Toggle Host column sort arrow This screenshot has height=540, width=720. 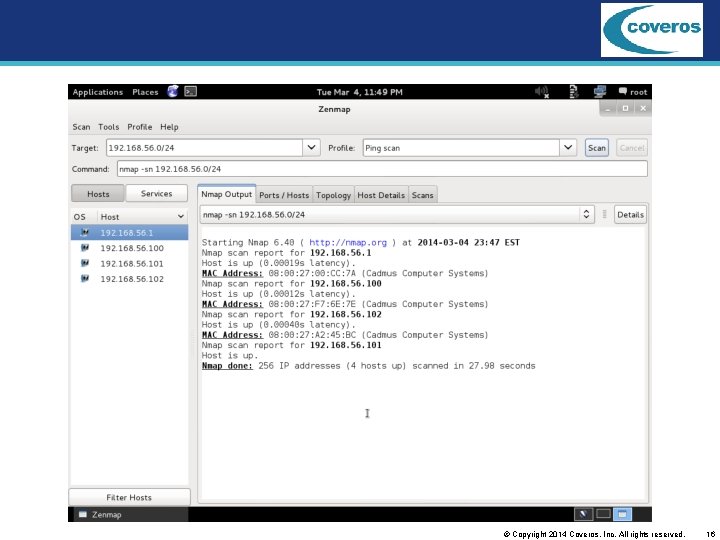[180, 216]
